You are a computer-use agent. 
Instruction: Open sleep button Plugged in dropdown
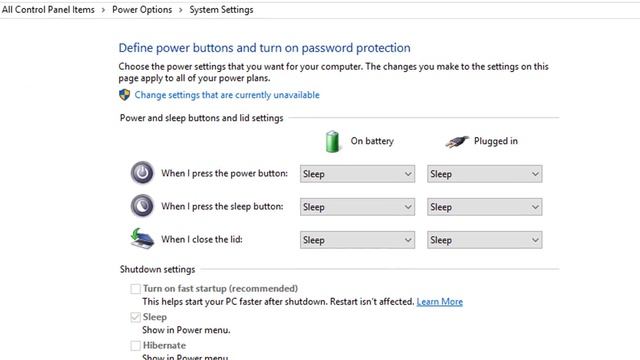pyautogui.click(x=485, y=207)
